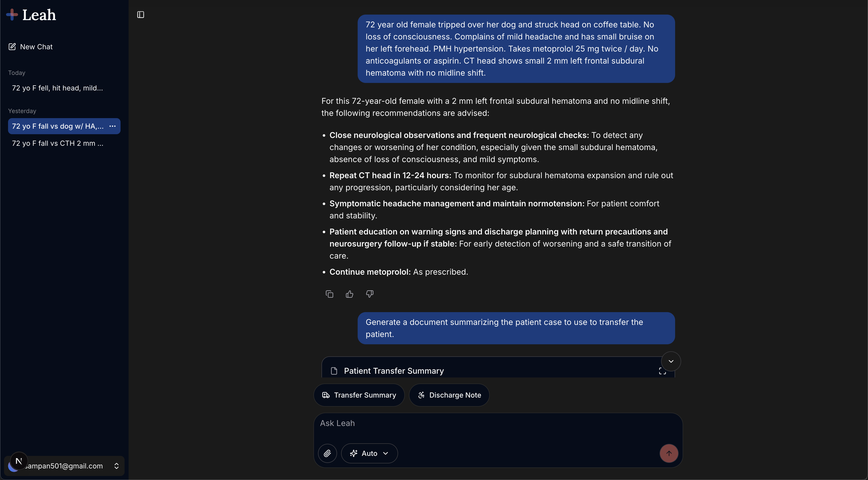868x480 pixels.
Task: Click the New Chat compose icon
Action: point(12,47)
